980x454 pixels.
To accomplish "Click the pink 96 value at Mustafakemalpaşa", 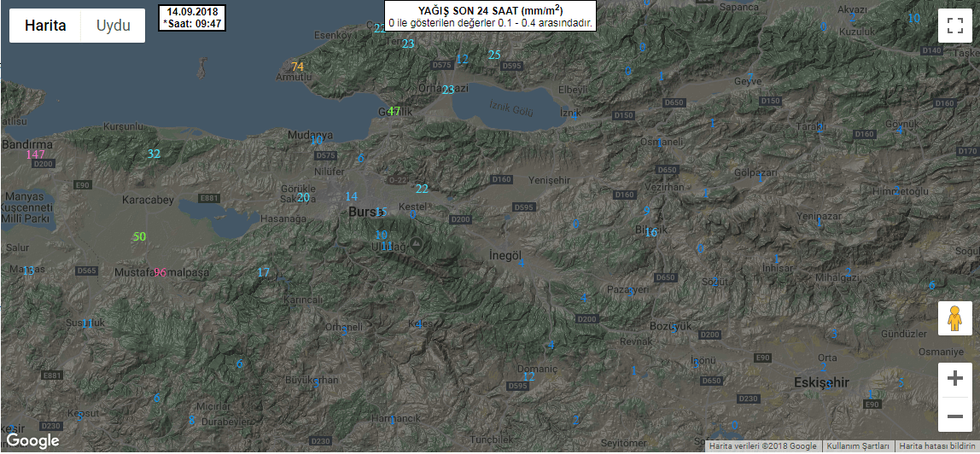I will [x=160, y=272].
